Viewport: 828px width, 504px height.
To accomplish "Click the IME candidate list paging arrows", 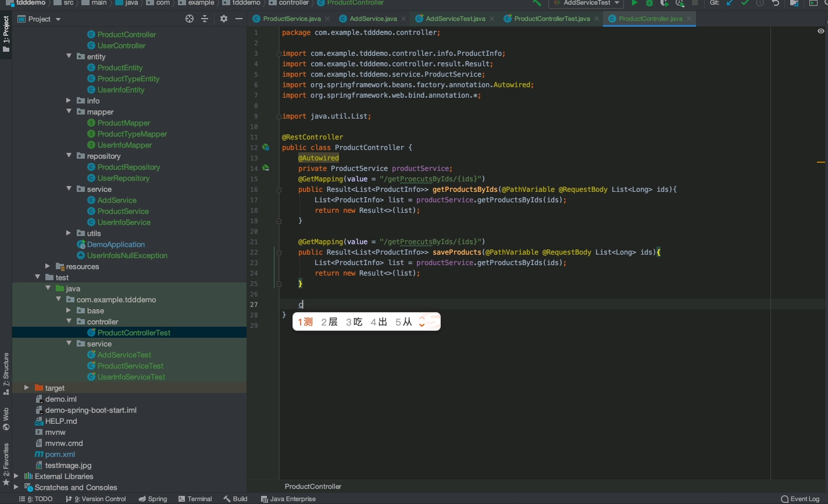I will (422, 321).
